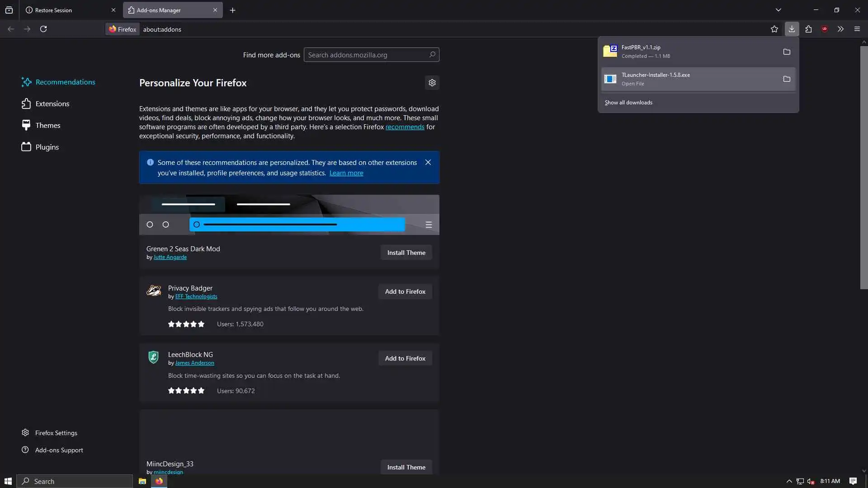Open the Firefox application hamburger menu
Screen dimensions: 868x488
857,29
